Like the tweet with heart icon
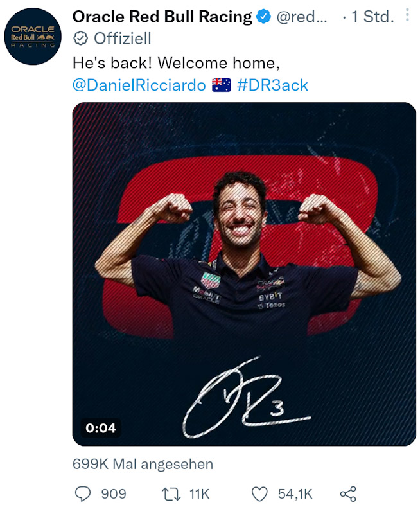The image size is (420, 514). click(259, 494)
